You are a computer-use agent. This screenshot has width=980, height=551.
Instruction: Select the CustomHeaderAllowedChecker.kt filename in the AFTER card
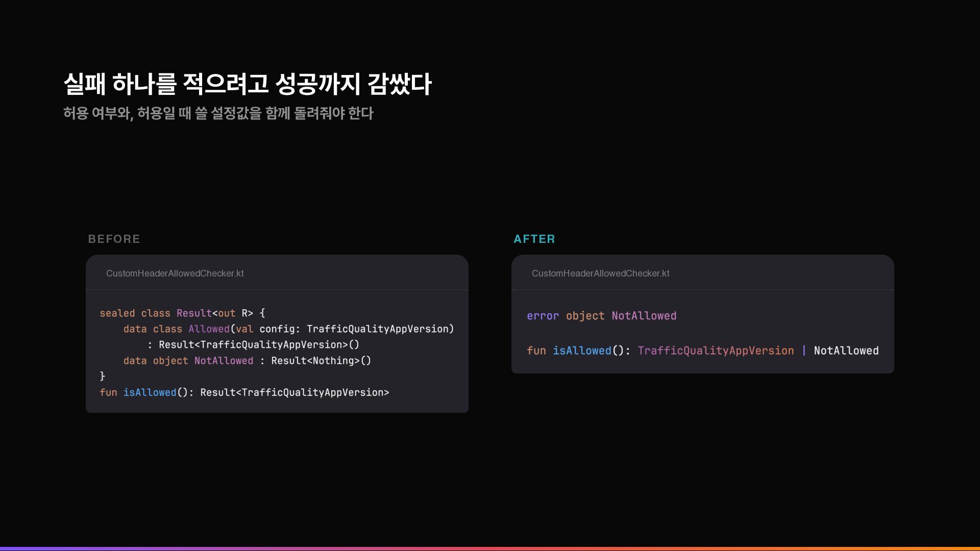(601, 273)
